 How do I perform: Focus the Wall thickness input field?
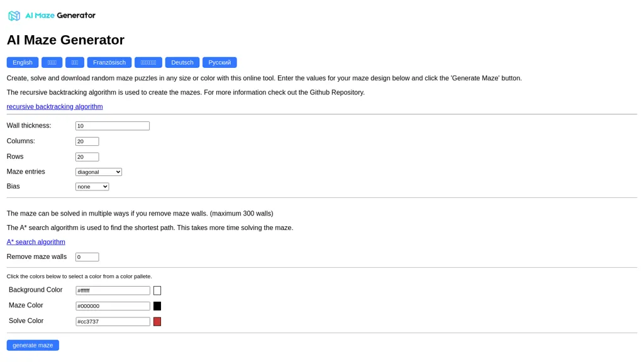pyautogui.click(x=113, y=126)
